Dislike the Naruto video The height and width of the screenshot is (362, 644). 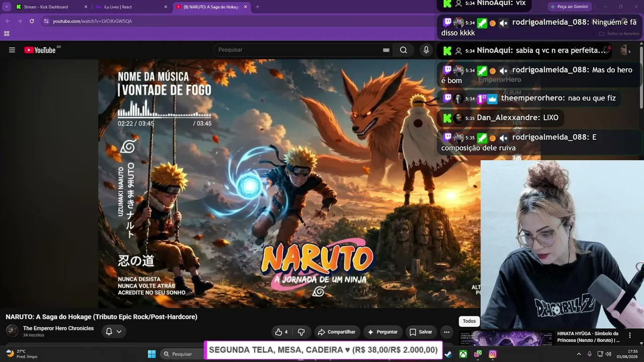[x=301, y=332]
